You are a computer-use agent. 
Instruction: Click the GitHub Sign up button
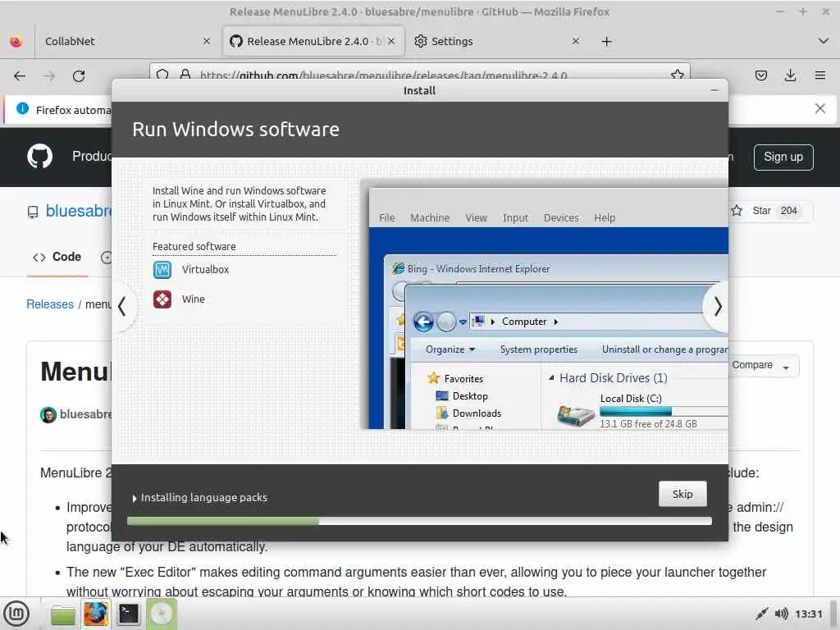pyautogui.click(x=783, y=157)
